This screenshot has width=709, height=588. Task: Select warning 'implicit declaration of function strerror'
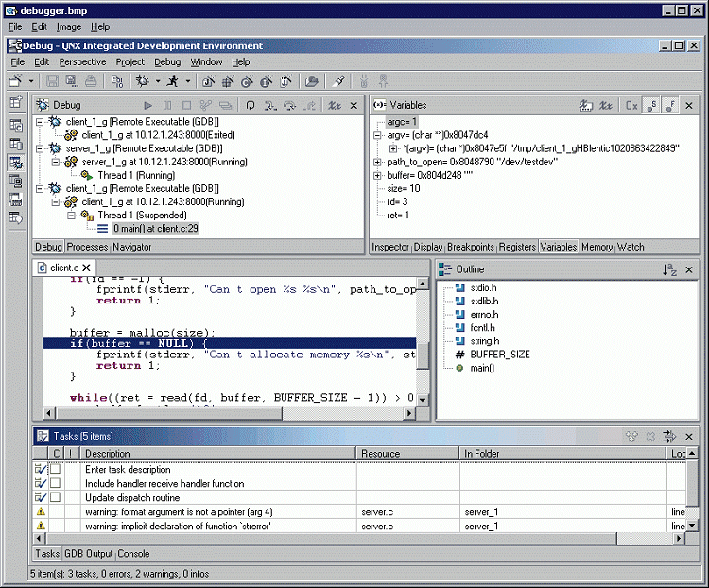tap(178, 526)
